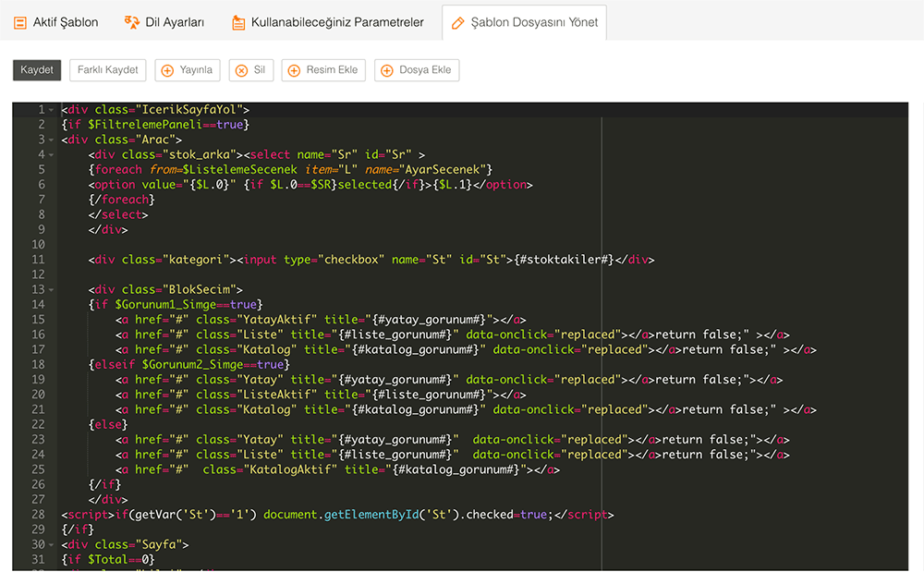
Task: Click on $Total in line 31
Action: [x=108, y=559]
